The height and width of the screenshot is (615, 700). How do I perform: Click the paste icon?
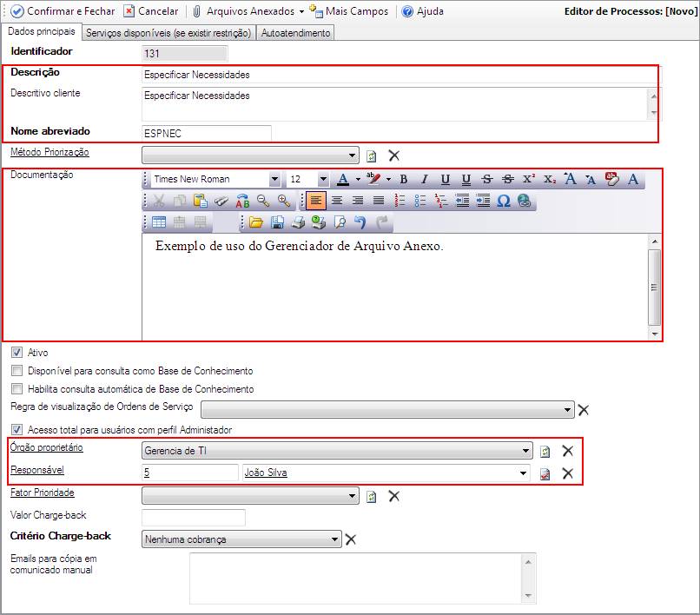(x=201, y=201)
